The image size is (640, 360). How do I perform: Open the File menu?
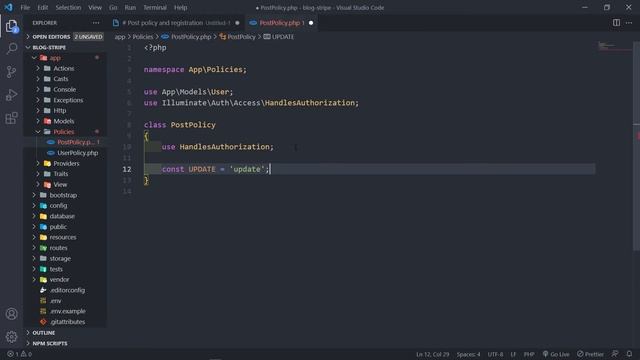coord(25,7)
